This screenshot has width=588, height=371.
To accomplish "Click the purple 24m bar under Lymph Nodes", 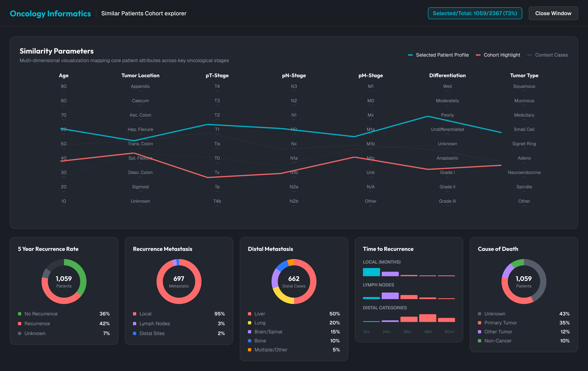I will [x=390, y=296].
